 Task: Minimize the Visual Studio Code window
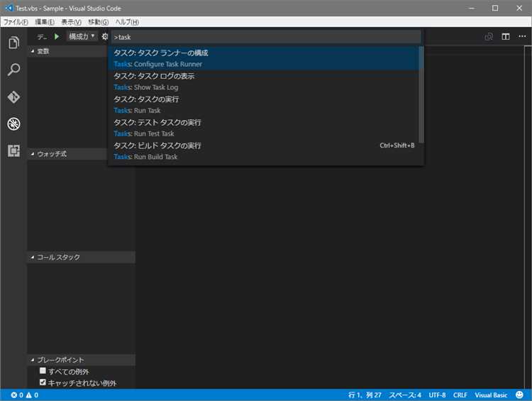471,8
